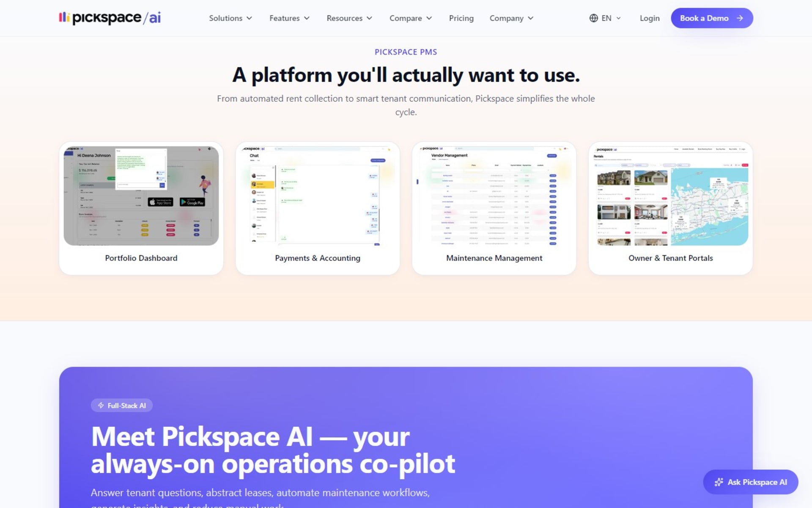This screenshot has height=508, width=812.
Task: Click the Rentals map screenshot thumbnail
Action: [x=671, y=196]
